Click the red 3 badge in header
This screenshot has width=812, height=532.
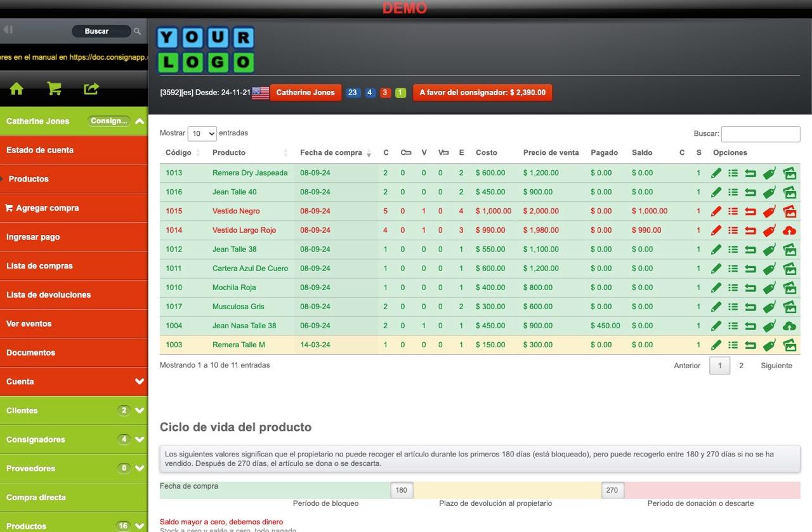[386, 93]
